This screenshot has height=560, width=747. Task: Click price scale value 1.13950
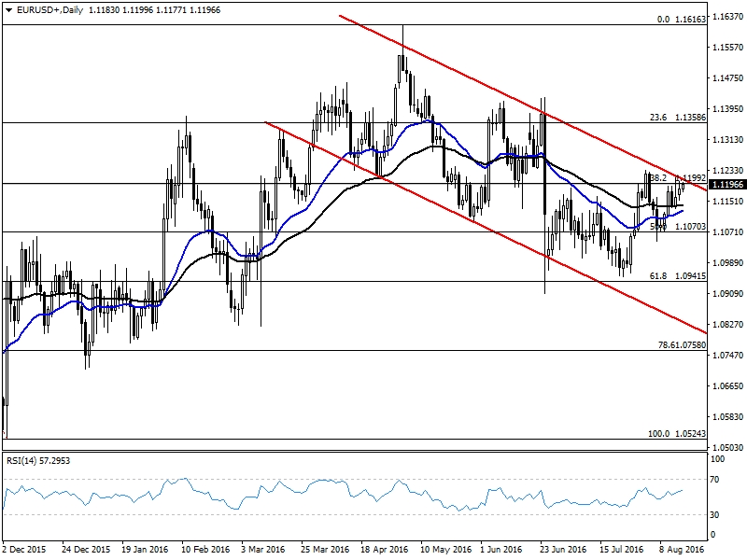point(728,109)
